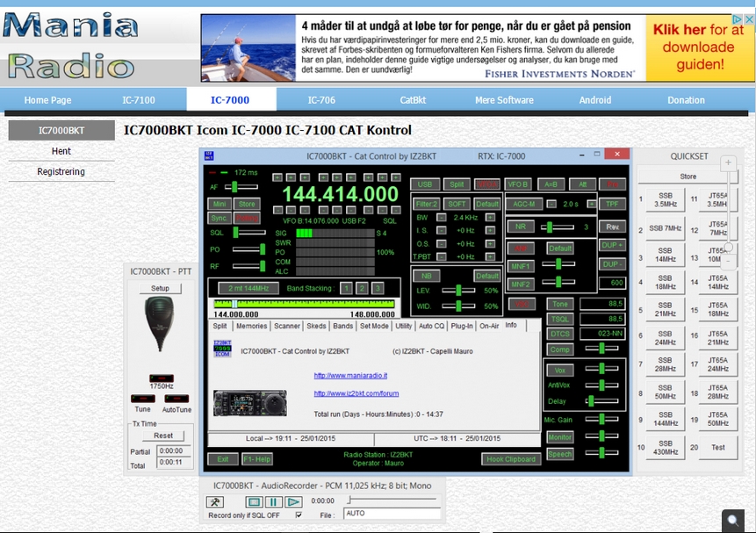Click the Filter:2 selector button
756x533 pixels.
427,204
